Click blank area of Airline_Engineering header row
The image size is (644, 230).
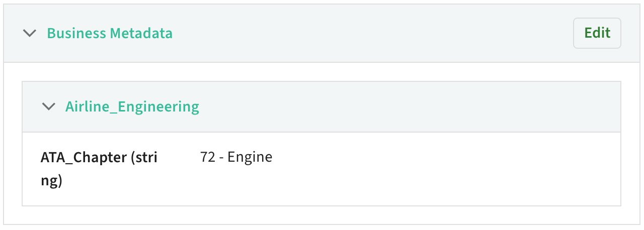[x=403, y=106]
